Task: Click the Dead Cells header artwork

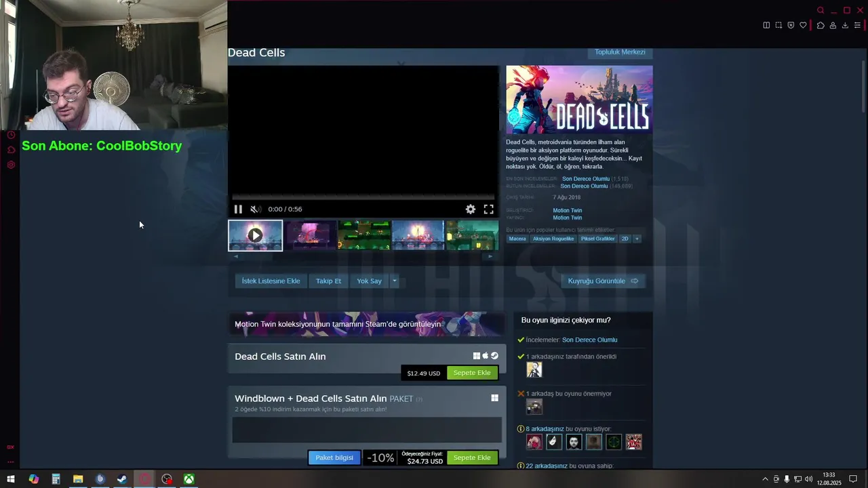Action: pyautogui.click(x=579, y=99)
